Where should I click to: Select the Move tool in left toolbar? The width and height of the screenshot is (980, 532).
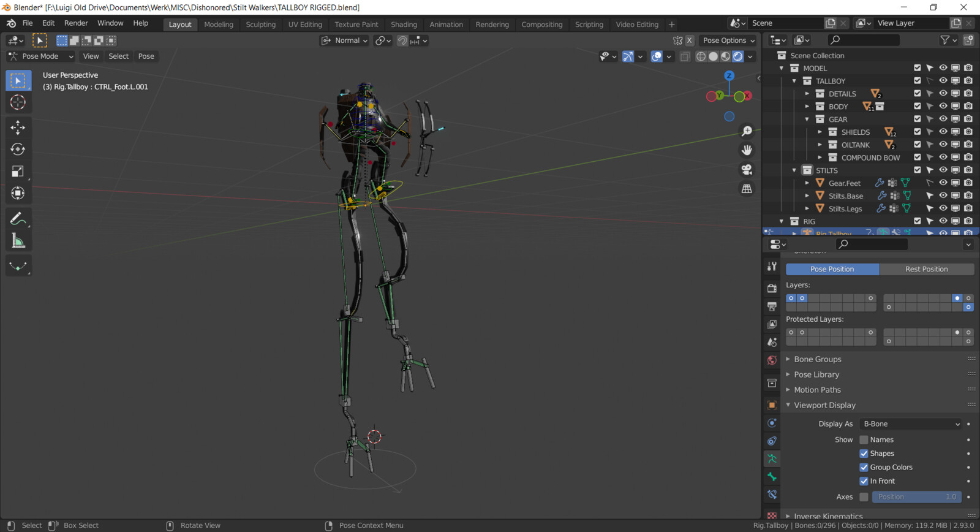[18, 127]
